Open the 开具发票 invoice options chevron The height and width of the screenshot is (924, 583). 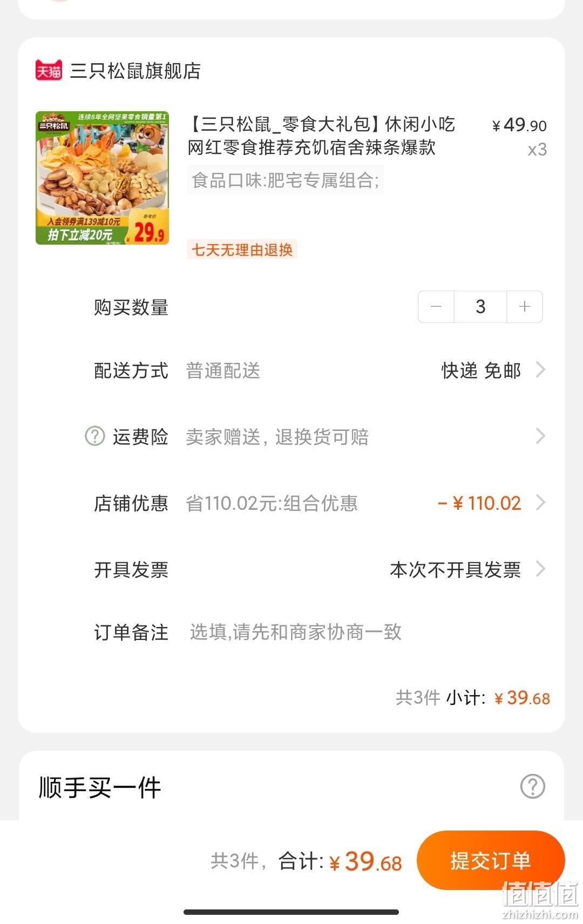[540, 569]
